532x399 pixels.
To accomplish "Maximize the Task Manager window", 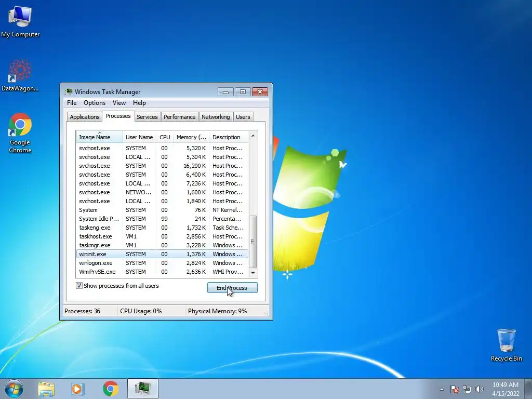I will coord(243,91).
